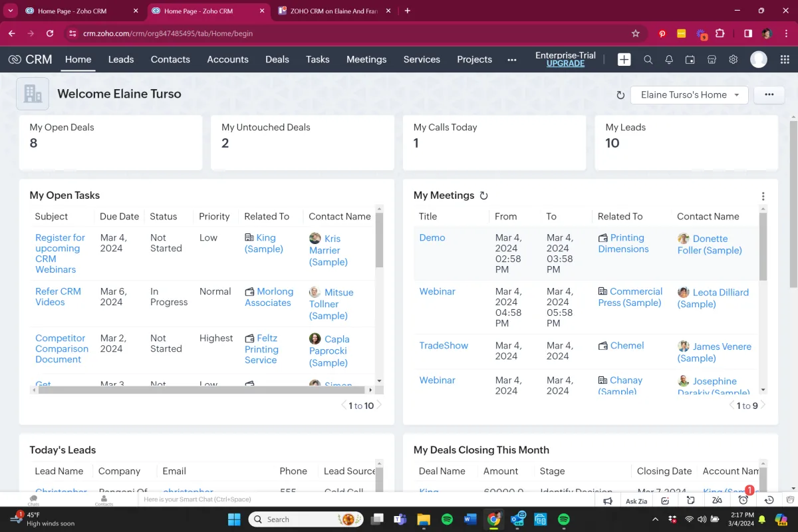Refresh the My Meetings widget
This screenshot has height=532, width=798.
(484, 196)
